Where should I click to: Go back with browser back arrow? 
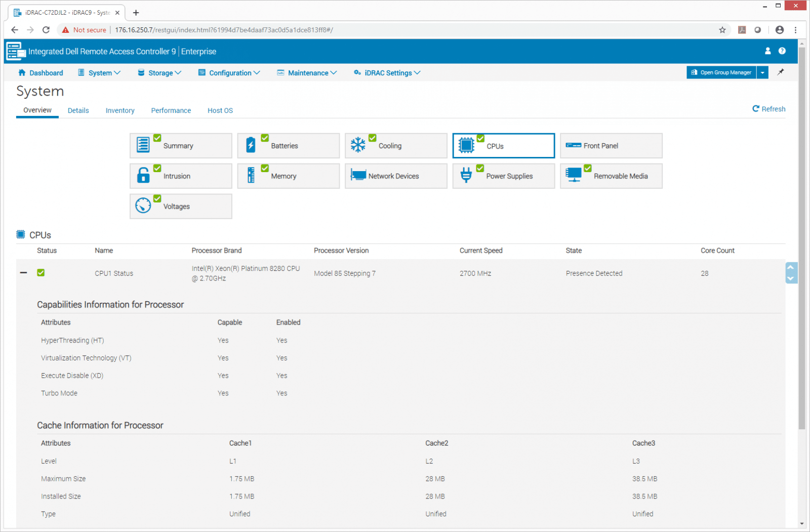tap(14, 30)
